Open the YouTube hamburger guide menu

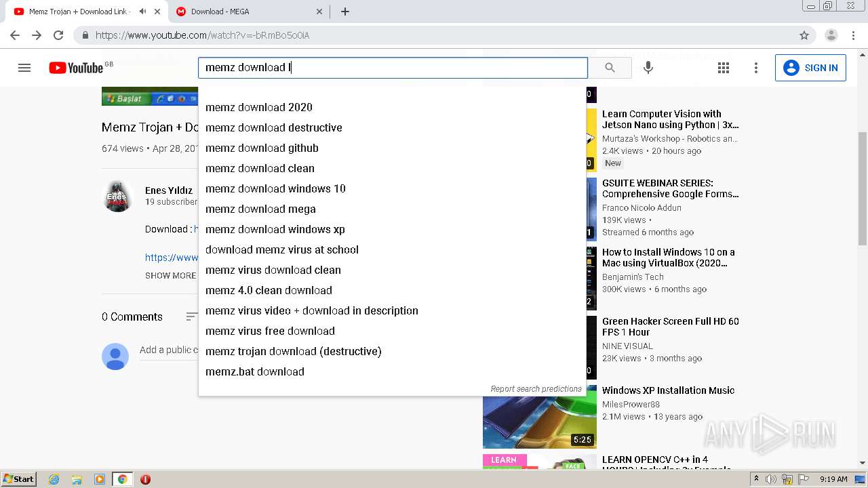pyautogui.click(x=24, y=68)
